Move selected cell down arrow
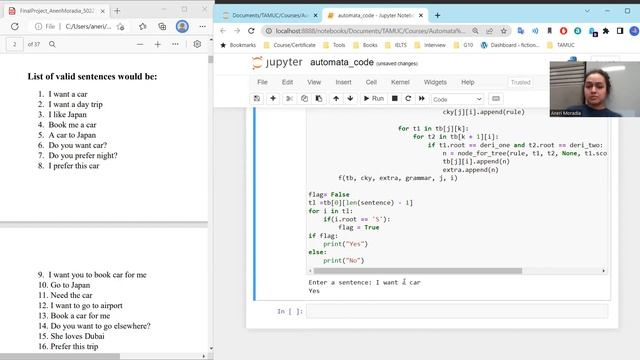The image size is (640, 360). pos(350,98)
